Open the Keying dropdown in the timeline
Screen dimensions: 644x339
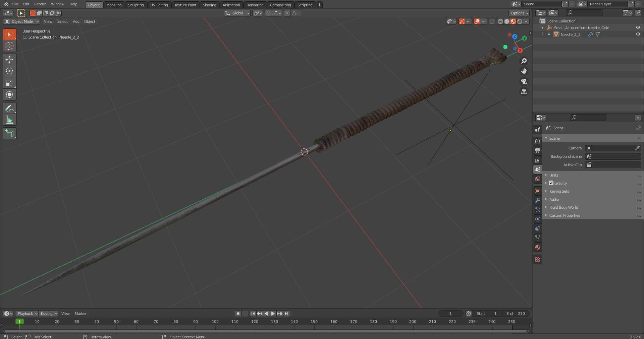point(48,314)
